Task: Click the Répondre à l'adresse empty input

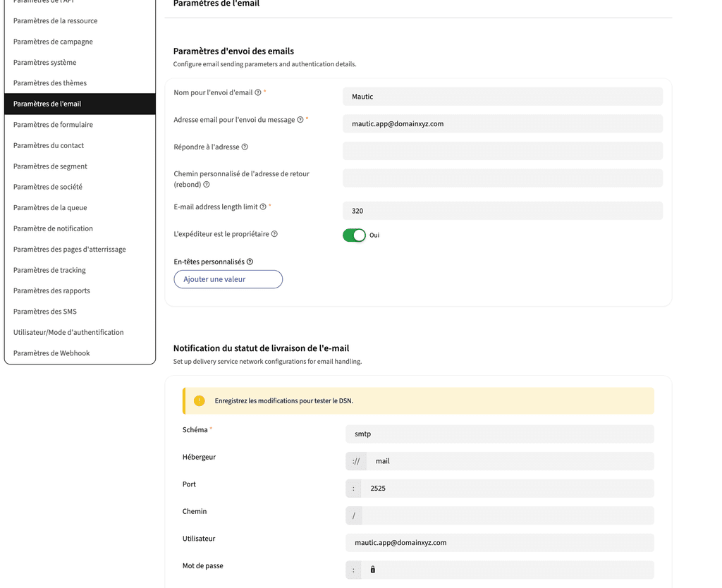Action: click(x=502, y=151)
